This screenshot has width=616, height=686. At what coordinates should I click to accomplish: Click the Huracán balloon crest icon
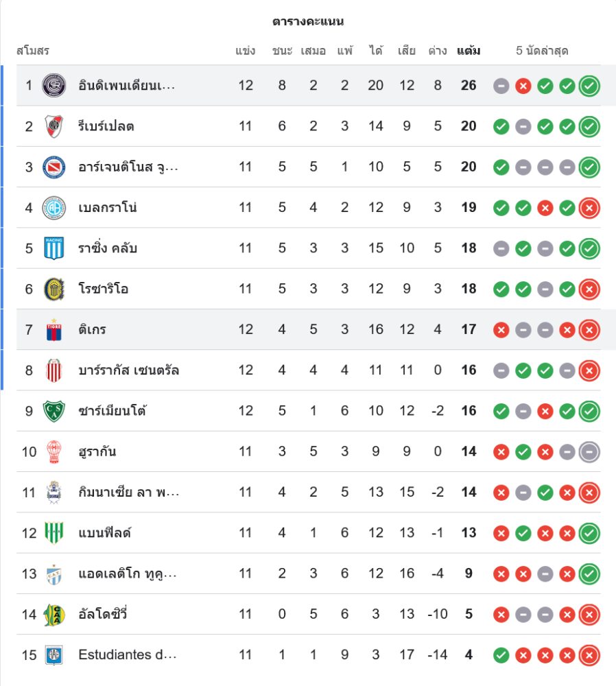[54, 451]
